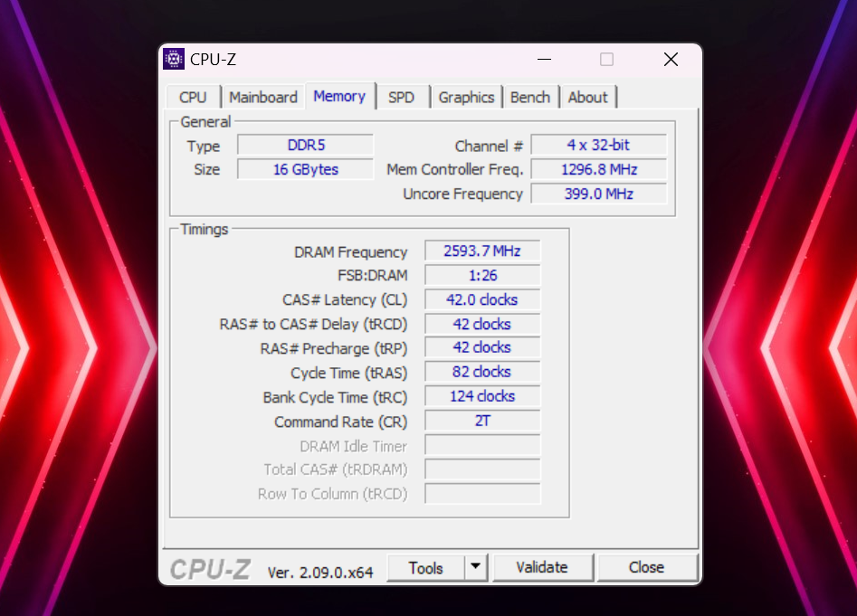Image resolution: width=857 pixels, height=616 pixels.
Task: Click the 16 GBytes size field
Action: (306, 169)
